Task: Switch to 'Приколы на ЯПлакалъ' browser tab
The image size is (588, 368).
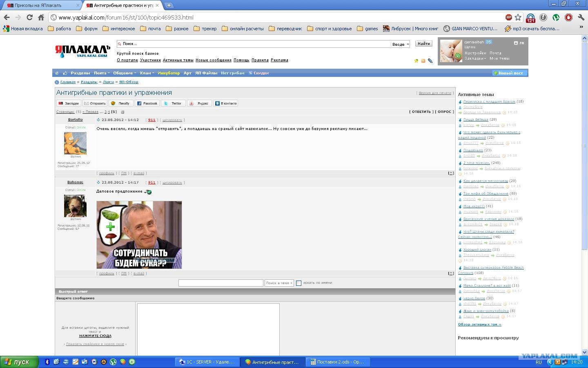Action: (41, 5)
